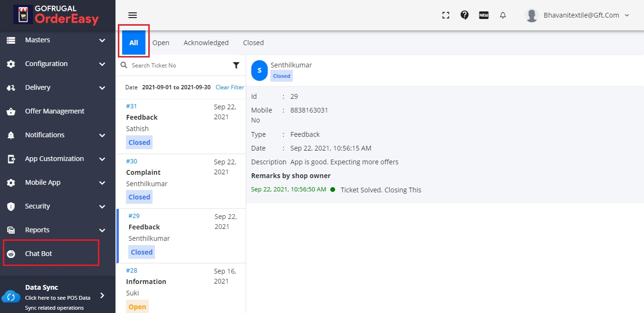Click the NEW announcements icon

pos(484,15)
